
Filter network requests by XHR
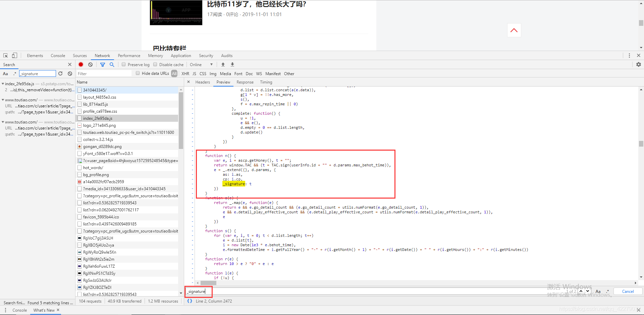pos(185,73)
